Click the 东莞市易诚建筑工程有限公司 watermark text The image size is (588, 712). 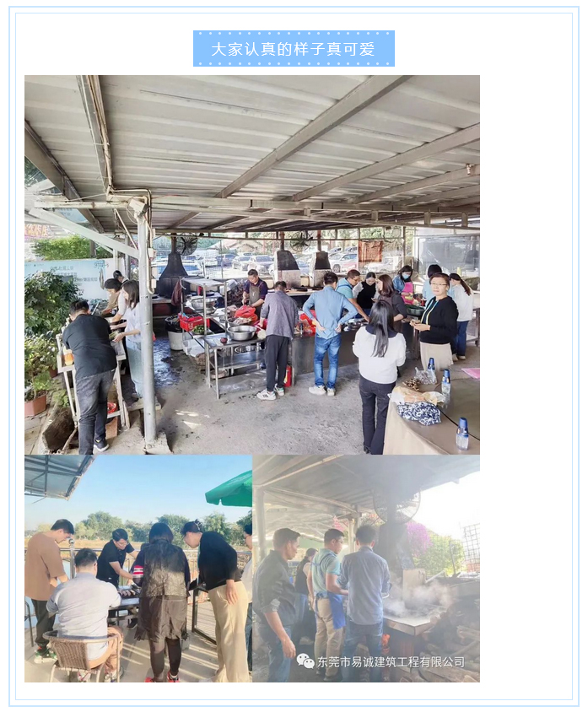coord(391,662)
